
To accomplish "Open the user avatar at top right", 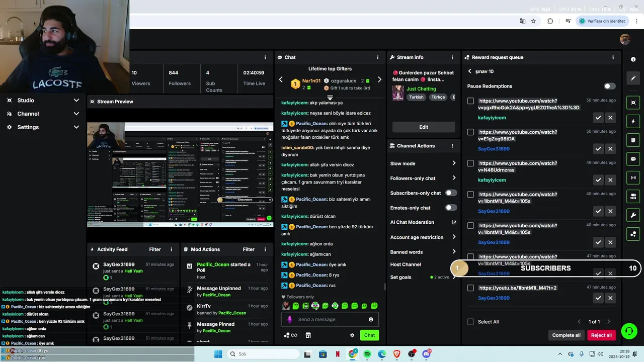I will (625, 39).
